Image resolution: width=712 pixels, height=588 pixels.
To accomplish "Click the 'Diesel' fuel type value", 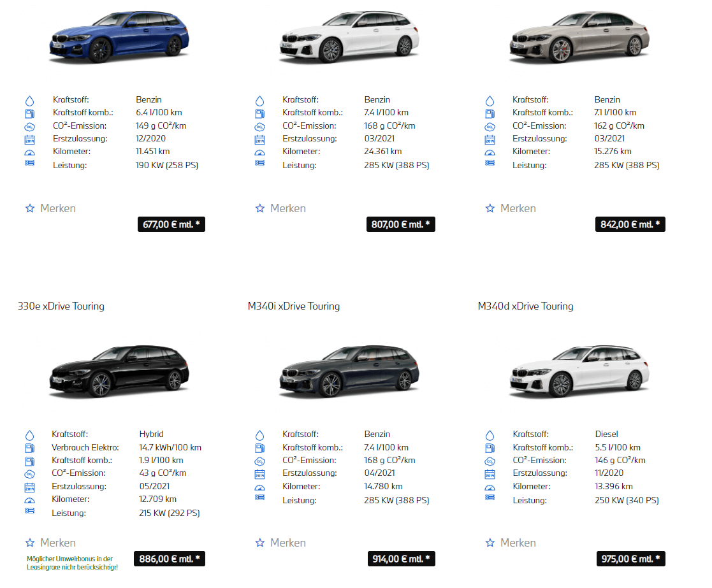I will point(607,434).
